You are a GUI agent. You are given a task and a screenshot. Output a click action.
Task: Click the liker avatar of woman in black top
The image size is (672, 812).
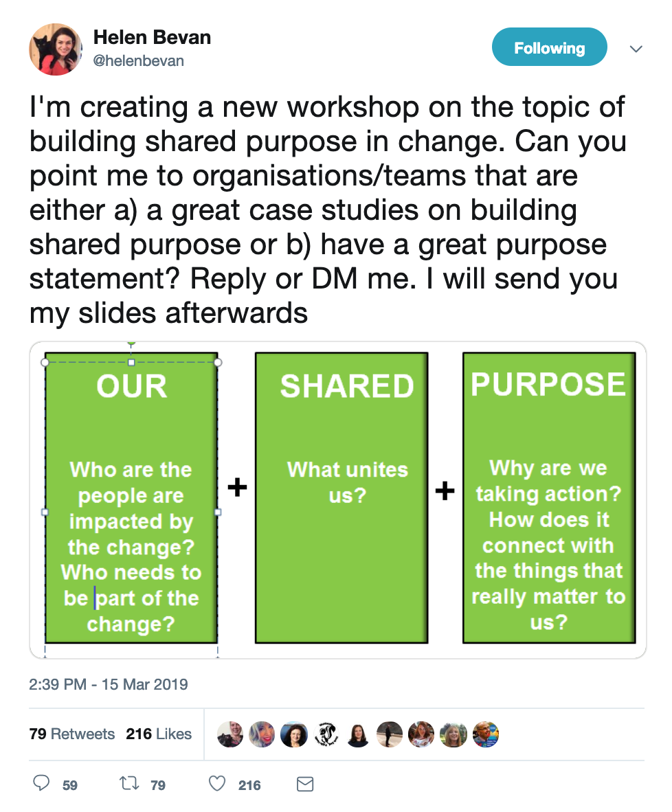coord(358,734)
